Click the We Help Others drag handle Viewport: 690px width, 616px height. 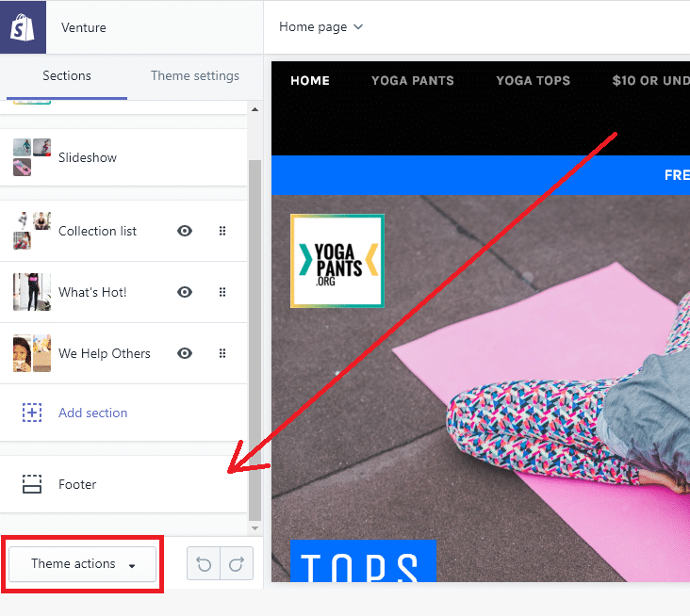point(222,353)
